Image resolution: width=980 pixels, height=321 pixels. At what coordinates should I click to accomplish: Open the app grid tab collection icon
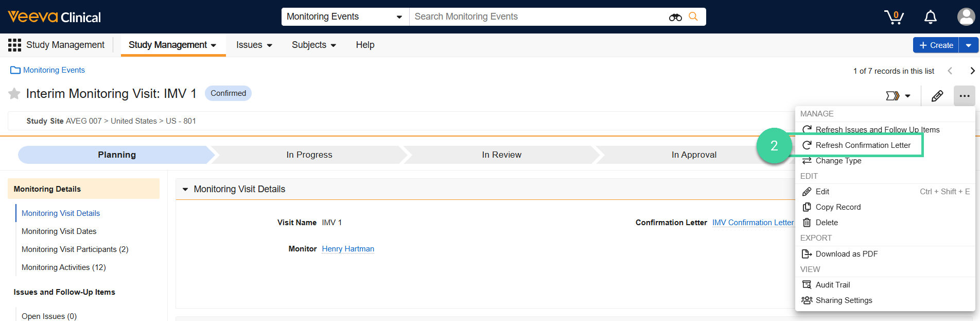click(x=14, y=45)
